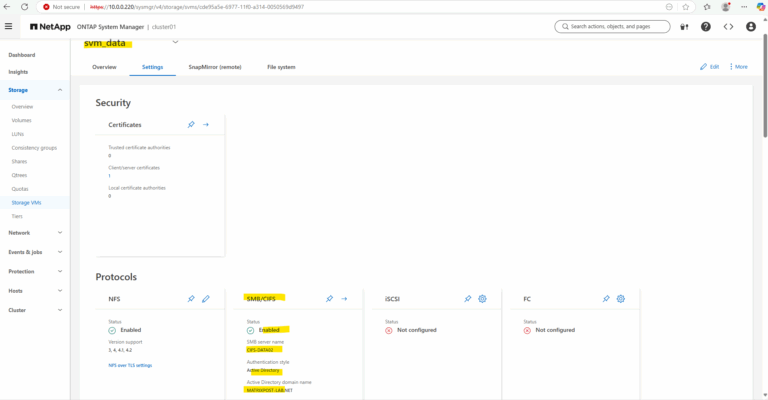Click client/server certificates count 1
This screenshot has width=768, height=400.
tap(109, 176)
